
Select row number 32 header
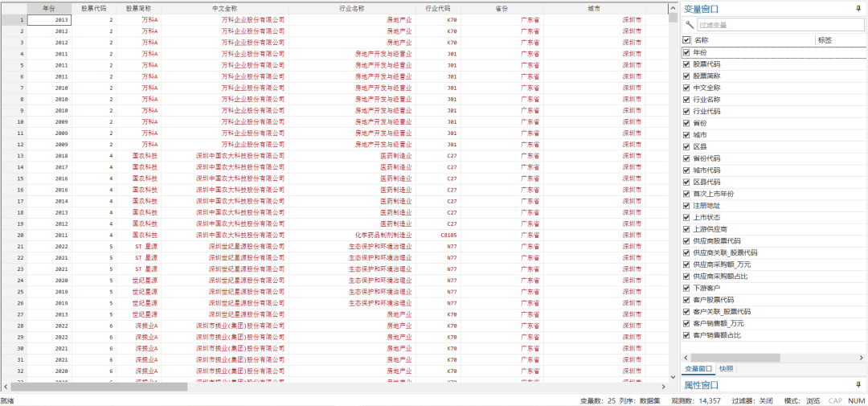pyautogui.click(x=14, y=371)
